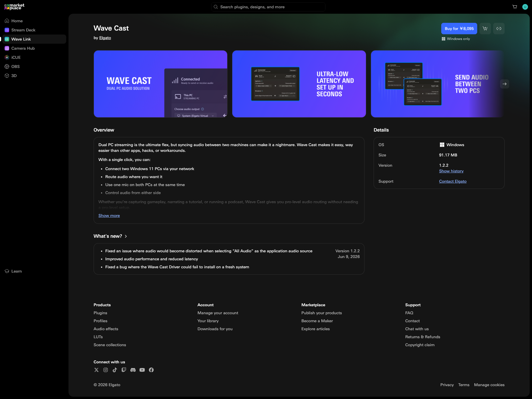Add Wave Cast to cart icon button

click(485, 29)
